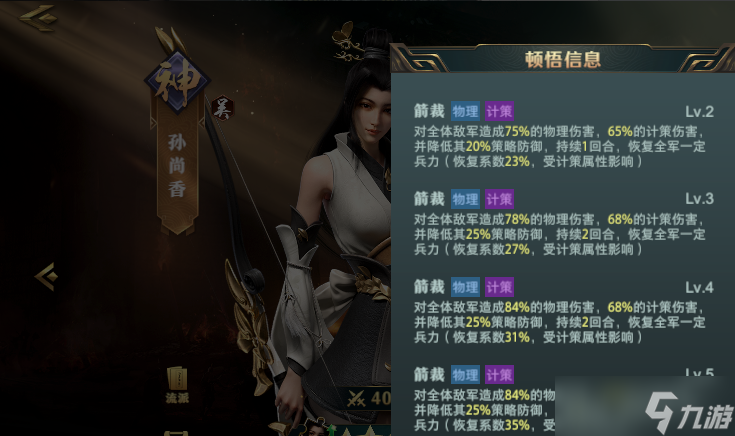This screenshot has height=436, width=735.
Task: Switch to previous hero with left chevron
Action: 46,277
